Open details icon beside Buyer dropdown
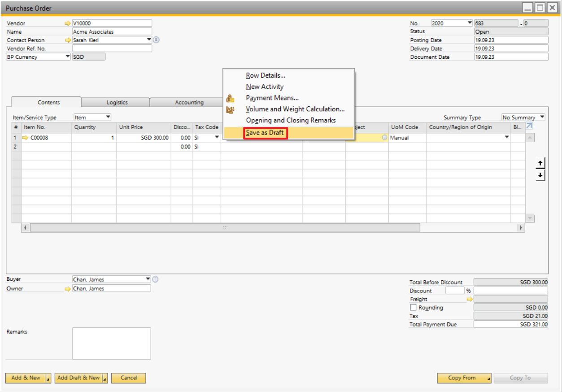Viewport: 562px width, 392px height. click(155, 279)
